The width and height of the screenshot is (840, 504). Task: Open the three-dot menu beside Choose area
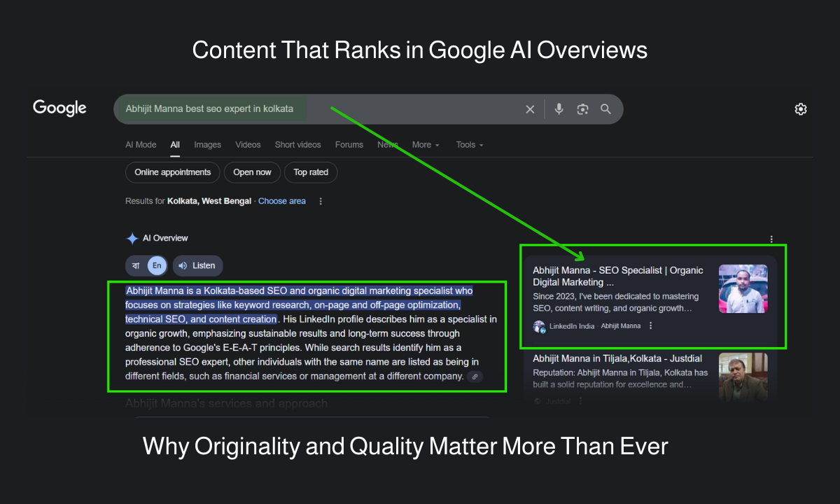coord(320,201)
